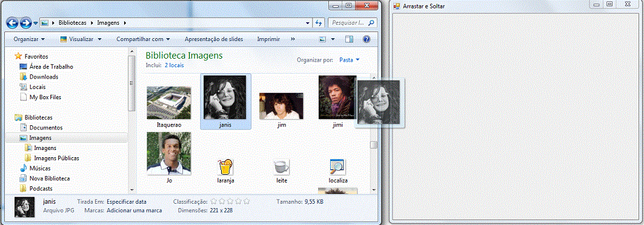Image resolution: width=644 pixels, height=225 pixels.
Task: Click the sidebar scroll down arrow
Action: (132, 190)
